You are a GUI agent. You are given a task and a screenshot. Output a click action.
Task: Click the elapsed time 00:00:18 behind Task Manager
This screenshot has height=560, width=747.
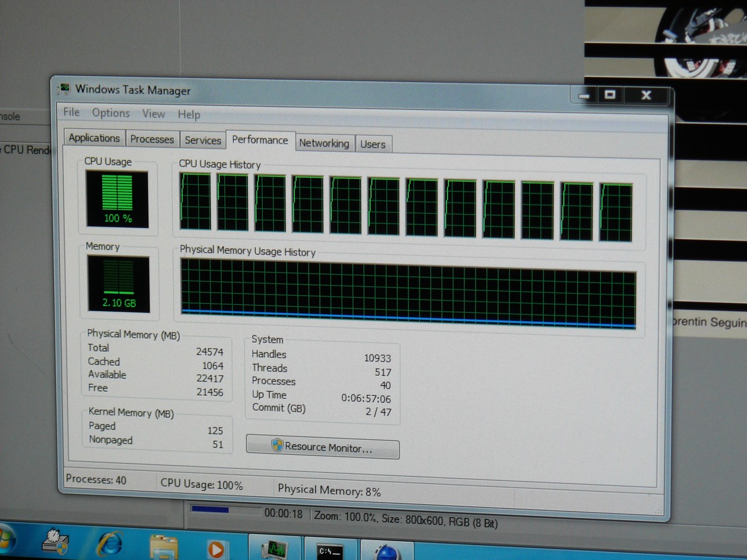click(283, 514)
